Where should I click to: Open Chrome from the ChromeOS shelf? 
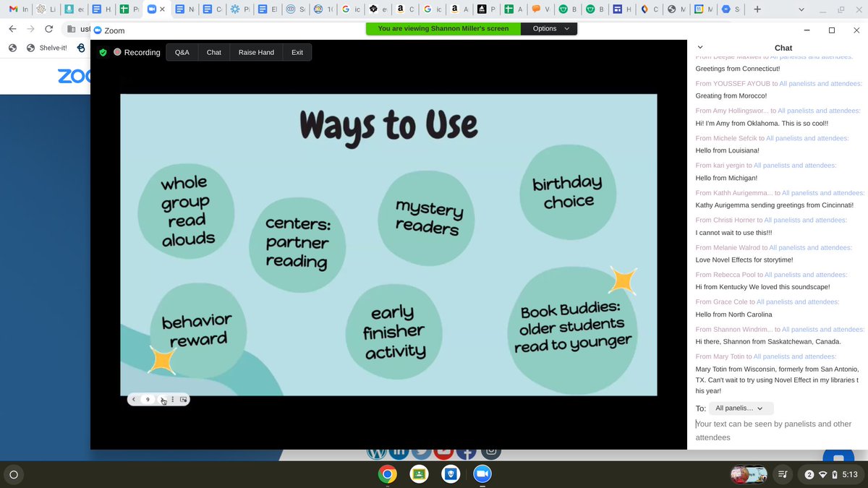387,475
